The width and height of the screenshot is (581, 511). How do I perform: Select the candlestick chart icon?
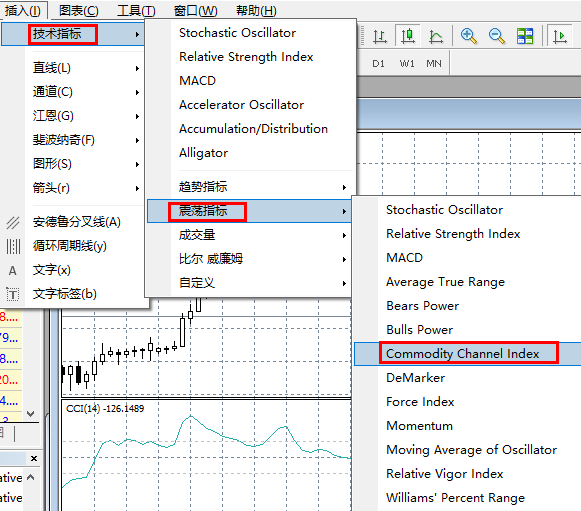pos(408,36)
